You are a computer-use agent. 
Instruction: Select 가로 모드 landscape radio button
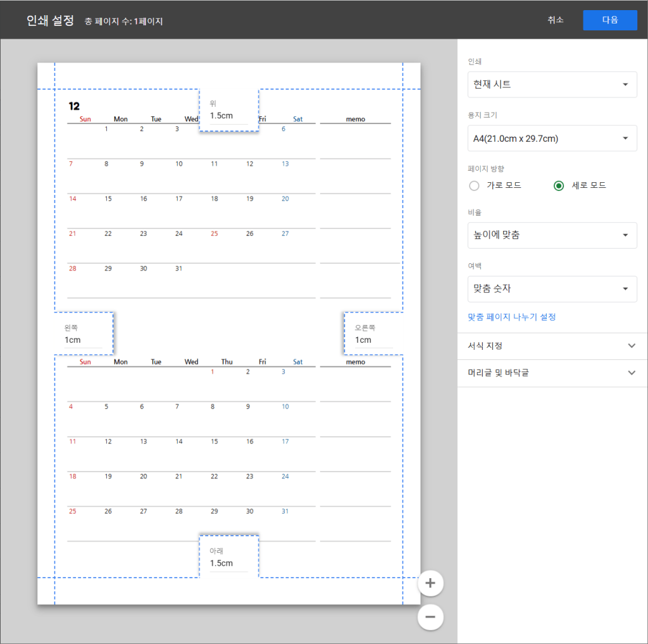474,185
